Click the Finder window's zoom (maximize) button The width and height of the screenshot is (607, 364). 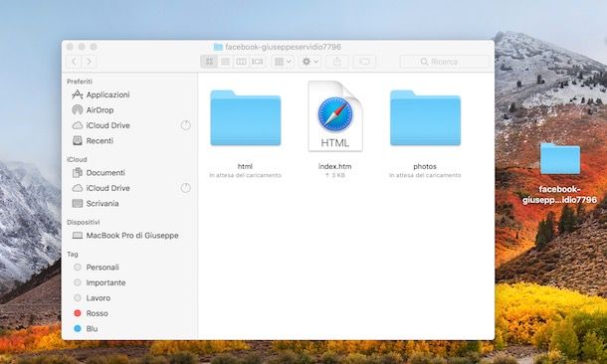pos(94,47)
